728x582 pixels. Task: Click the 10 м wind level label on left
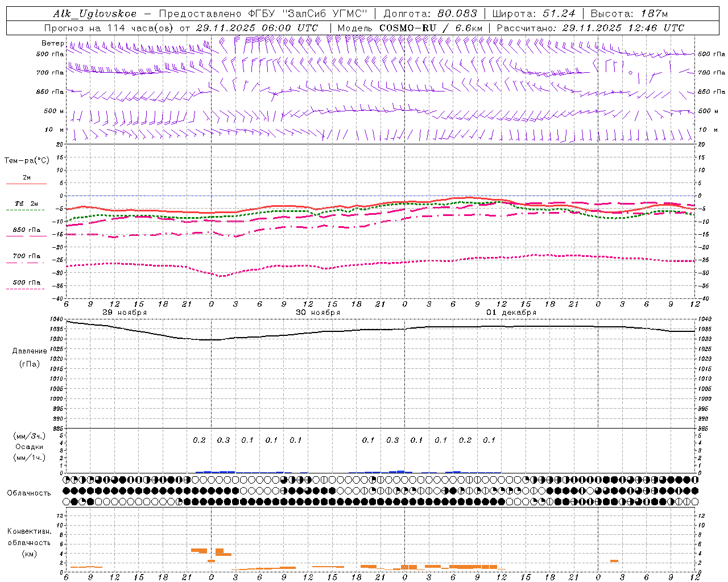[55, 130]
